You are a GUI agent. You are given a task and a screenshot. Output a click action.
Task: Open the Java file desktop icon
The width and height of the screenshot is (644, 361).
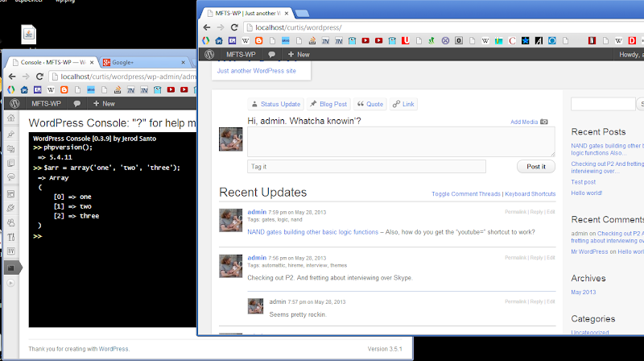(29, 35)
